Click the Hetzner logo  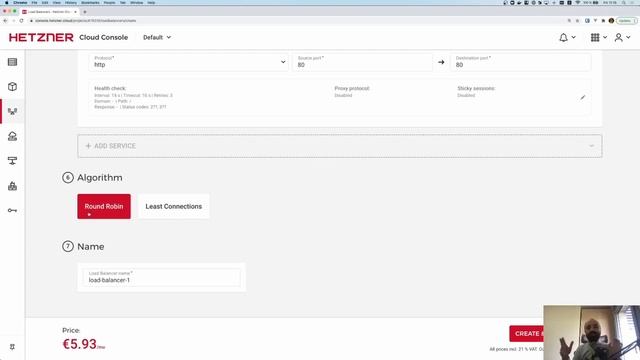click(x=41, y=38)
